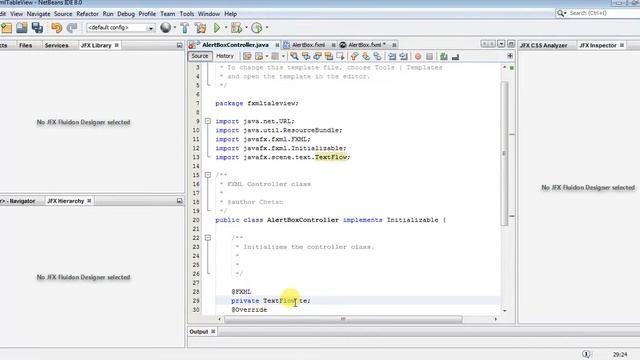Open the Debug menu
This screenshot has height=360, width=640.
(126, 14)
